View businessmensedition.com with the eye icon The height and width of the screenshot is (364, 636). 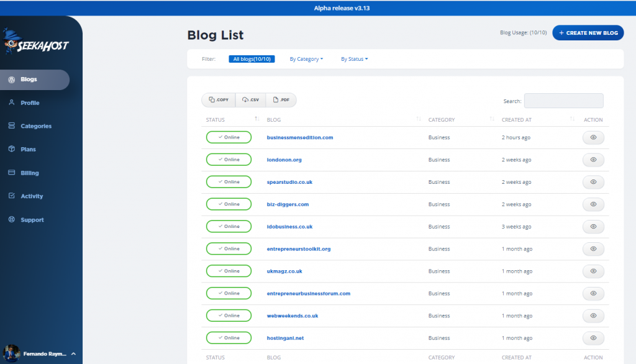coord(593,137)
